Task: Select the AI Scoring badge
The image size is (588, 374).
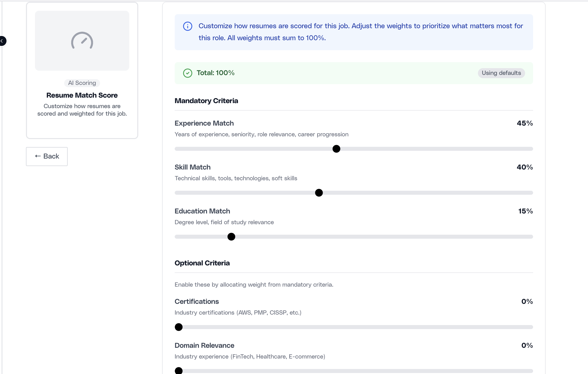Action: click(x=82, y=83)
